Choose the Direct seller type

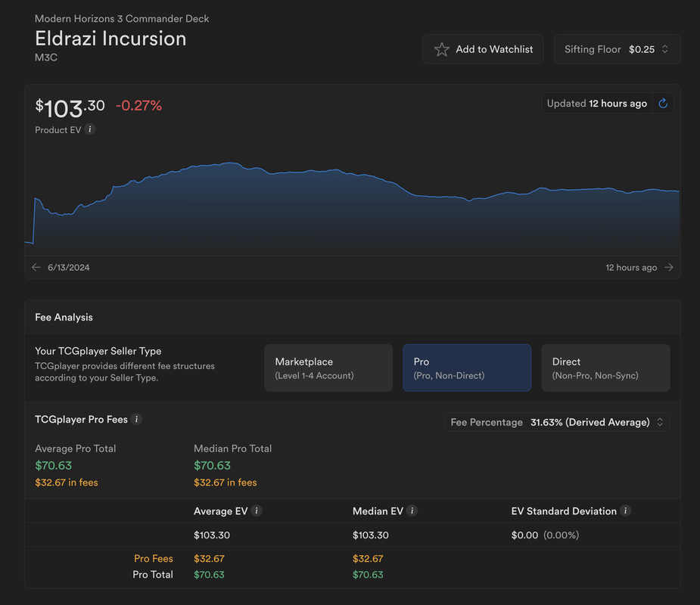(605, 368)
